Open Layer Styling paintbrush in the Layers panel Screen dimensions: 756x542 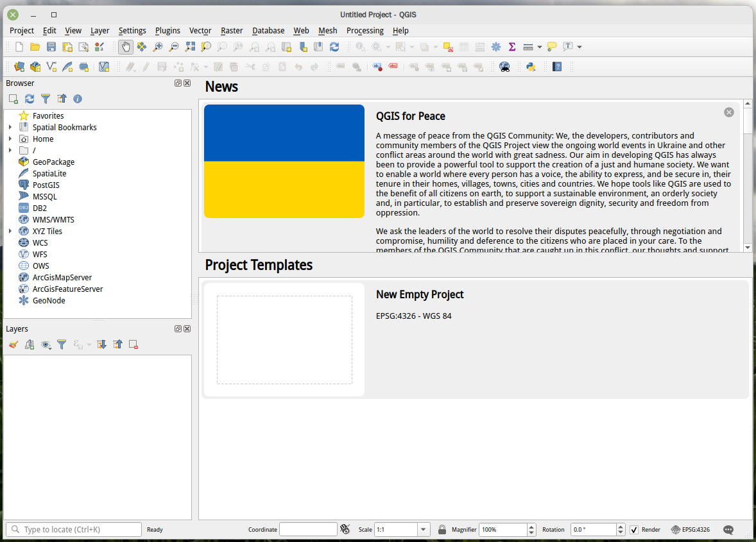[13, 344]
